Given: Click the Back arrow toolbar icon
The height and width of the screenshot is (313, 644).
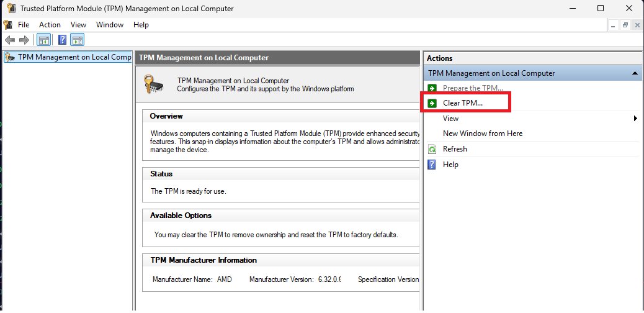Looking at the screenshot, I should pos(11,40).
